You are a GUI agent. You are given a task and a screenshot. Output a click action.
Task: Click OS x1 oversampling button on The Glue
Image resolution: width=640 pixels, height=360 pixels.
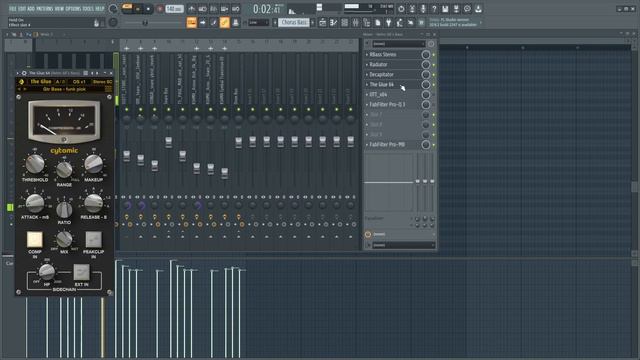(79, 82)
